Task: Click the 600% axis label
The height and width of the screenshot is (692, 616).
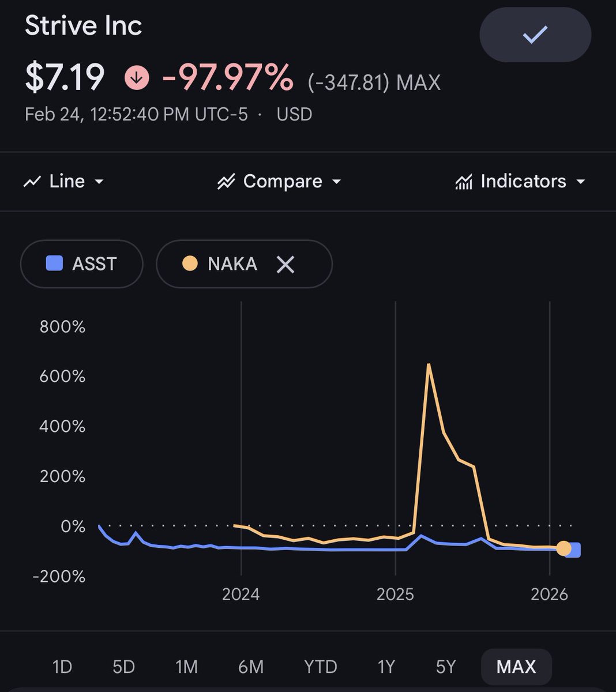Action: [62, 377]
